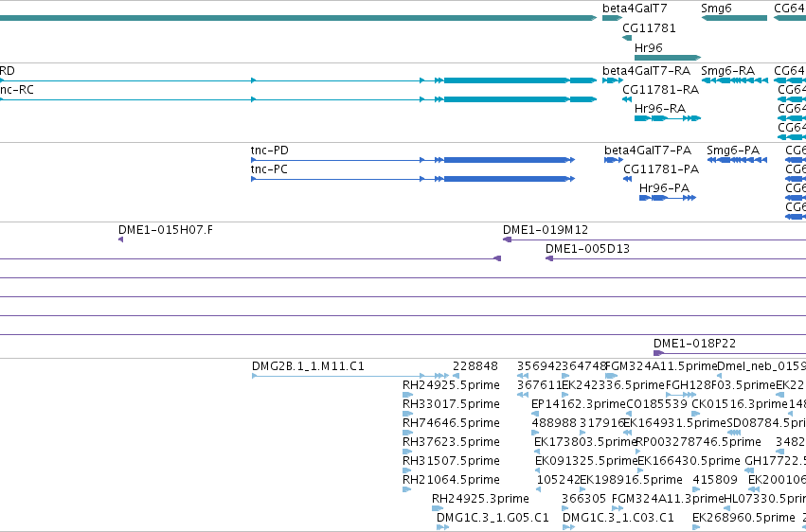Select EST label 415809
806x532 pixels.
pyautogui.click(x=715, y=481)
